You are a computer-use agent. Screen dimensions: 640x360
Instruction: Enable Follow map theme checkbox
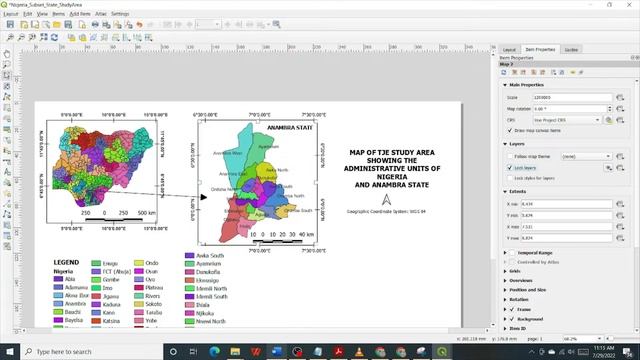point(510,156)
